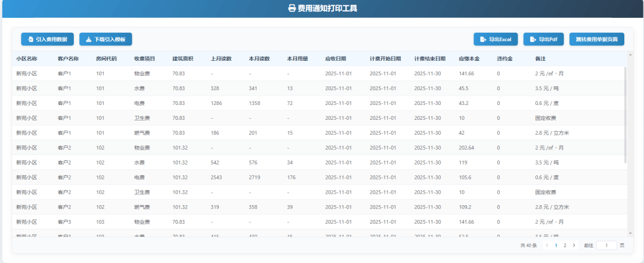
Task: Click 电费 in 客户1 row
Action: [139, 103]
